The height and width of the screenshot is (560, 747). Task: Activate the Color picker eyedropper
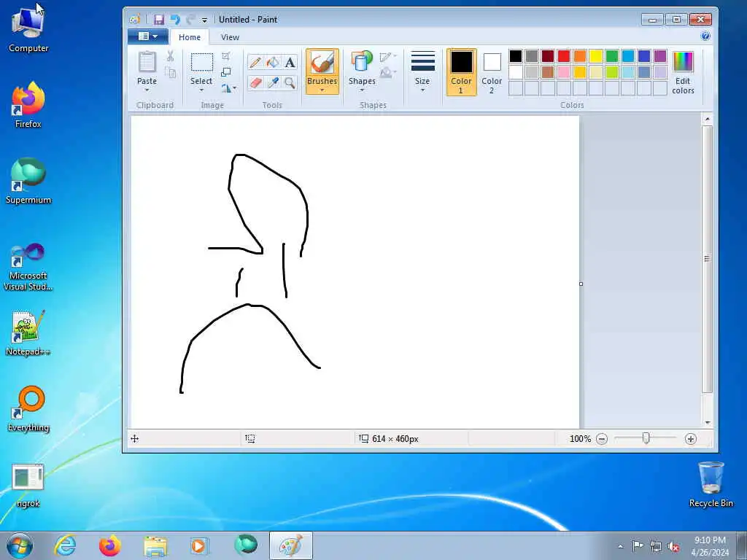[273, 83]
